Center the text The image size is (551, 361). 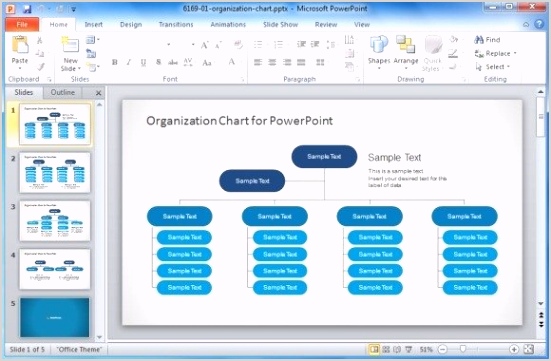272,63
